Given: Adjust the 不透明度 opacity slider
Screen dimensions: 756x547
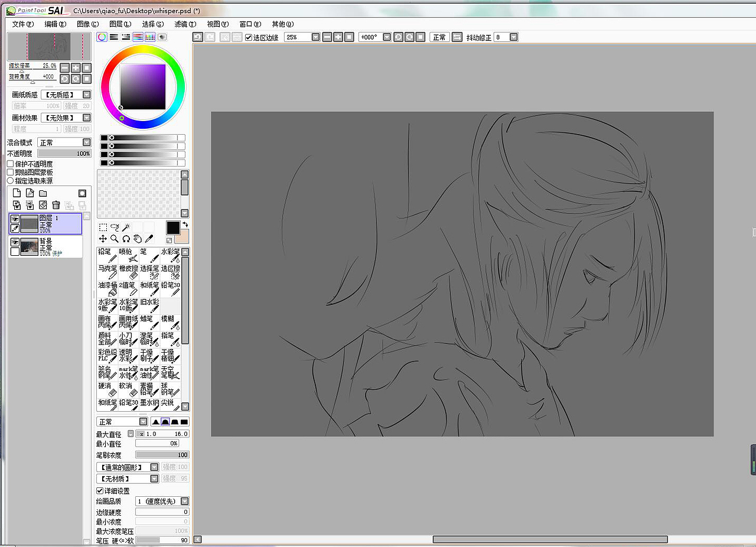Looking at the screenshot, I should point(64,153).
